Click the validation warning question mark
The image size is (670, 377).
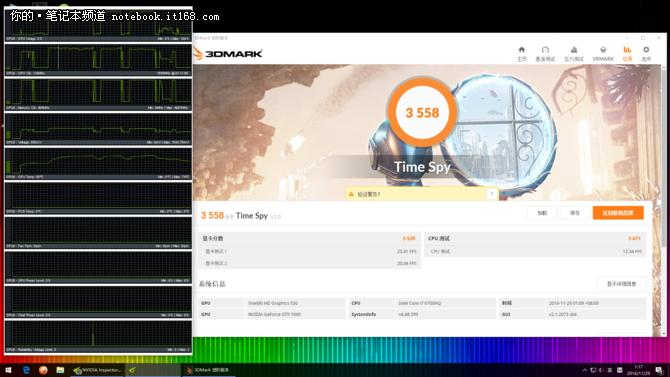click(x=492, y=194)
